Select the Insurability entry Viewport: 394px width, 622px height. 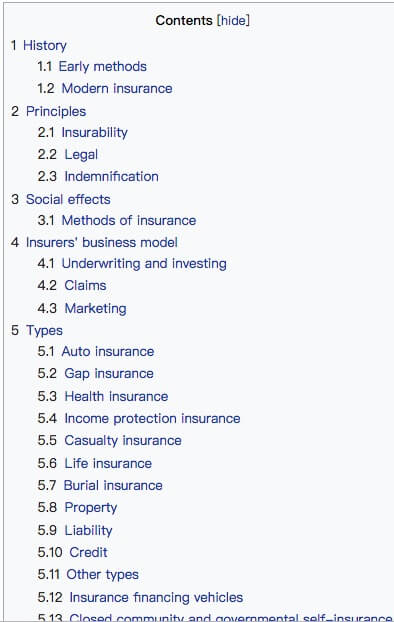pyautogui.click(x=95, y=132)
